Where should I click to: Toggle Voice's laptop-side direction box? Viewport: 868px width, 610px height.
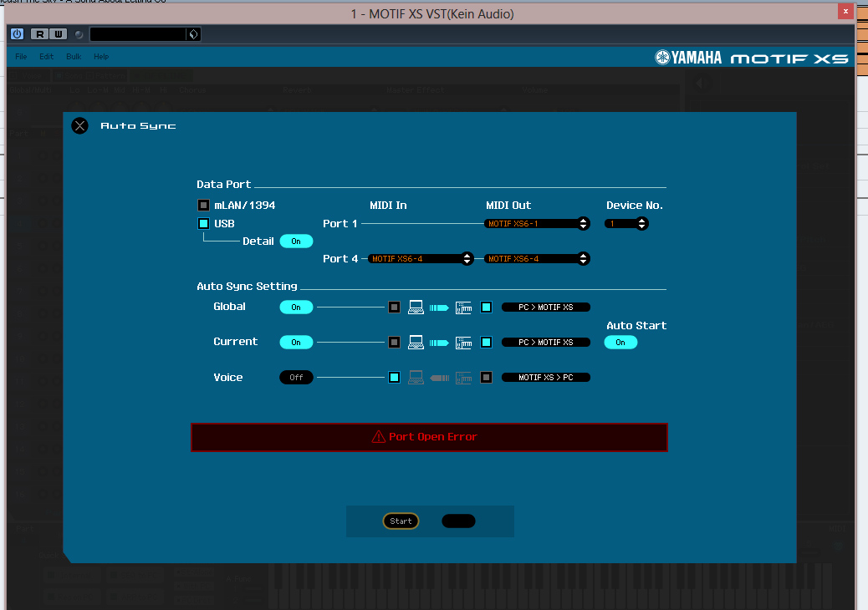tap(394, 377)
